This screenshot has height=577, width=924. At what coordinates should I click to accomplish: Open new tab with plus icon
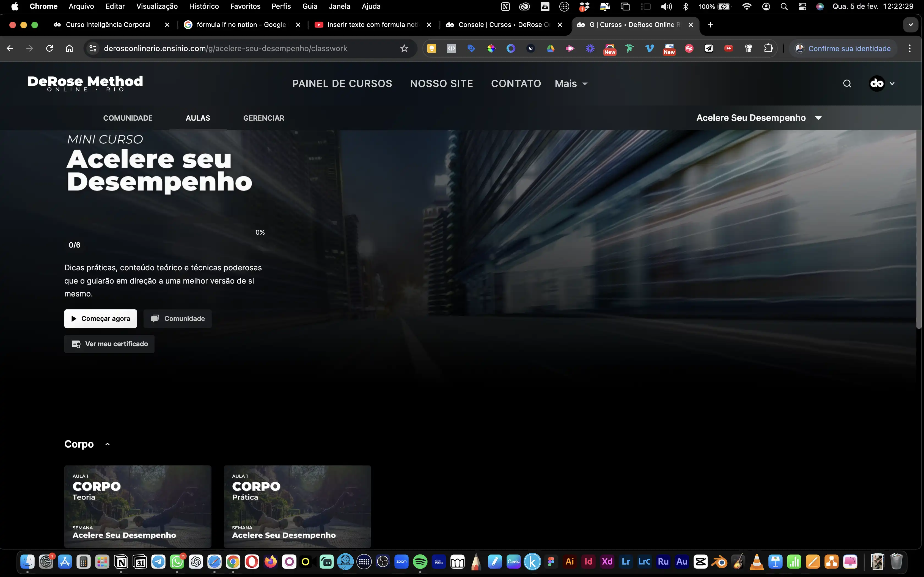point(710,25)
